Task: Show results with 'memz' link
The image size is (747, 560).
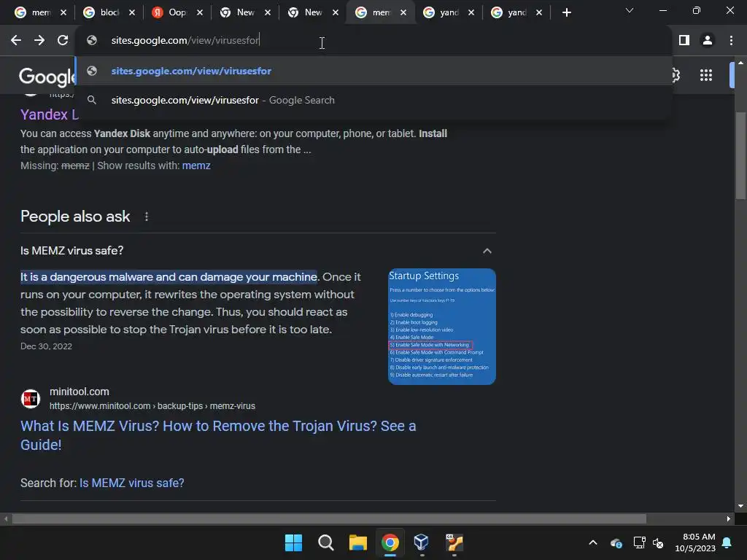Action: coord(196,166)
